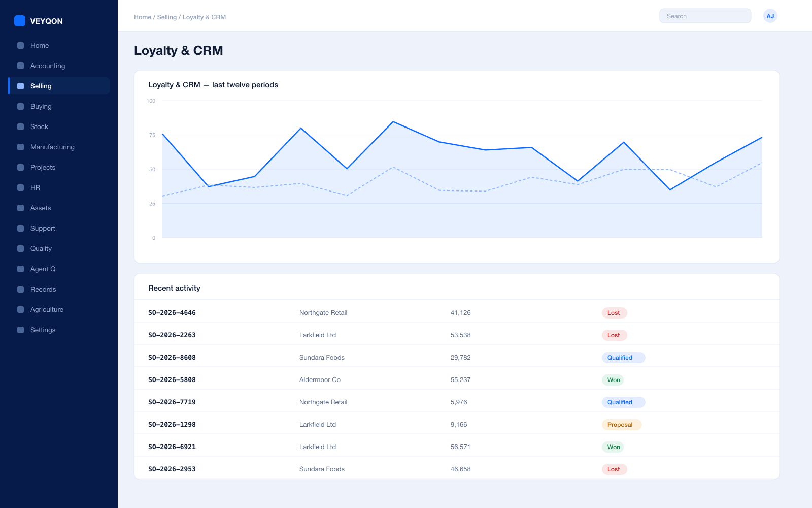Open the Home menu item
The height and width of the screenshot is (508, 812).
tap(59, 45)
